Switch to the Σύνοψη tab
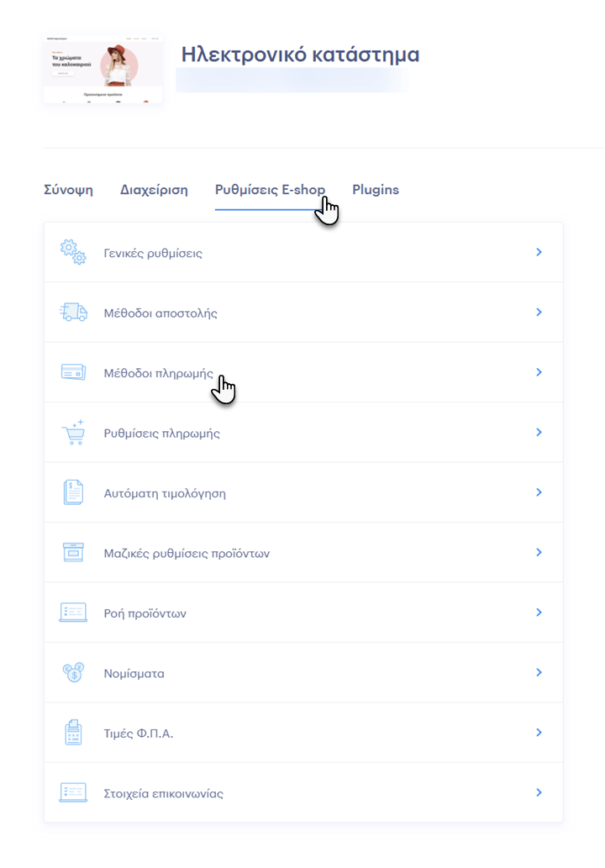The image size is (605, 868). [x=69, y=190]
